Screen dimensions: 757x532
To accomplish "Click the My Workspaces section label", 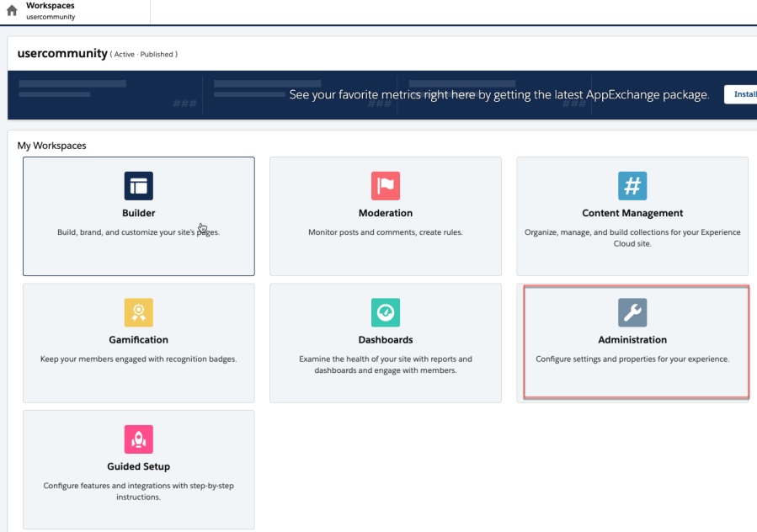I will coord(51,146).
